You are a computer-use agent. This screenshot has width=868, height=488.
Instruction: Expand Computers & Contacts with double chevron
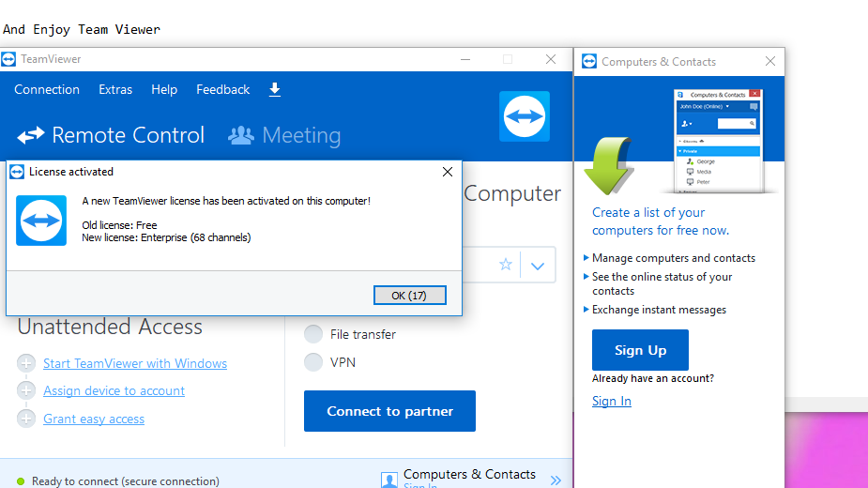click(x=556, y=480)
